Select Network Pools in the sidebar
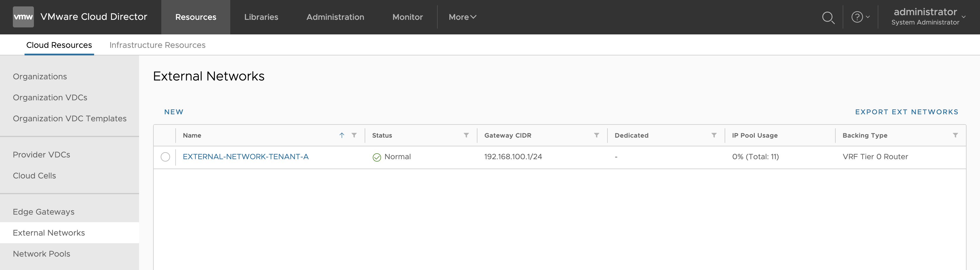Screen dimensions: 980x270 (41, 254)
